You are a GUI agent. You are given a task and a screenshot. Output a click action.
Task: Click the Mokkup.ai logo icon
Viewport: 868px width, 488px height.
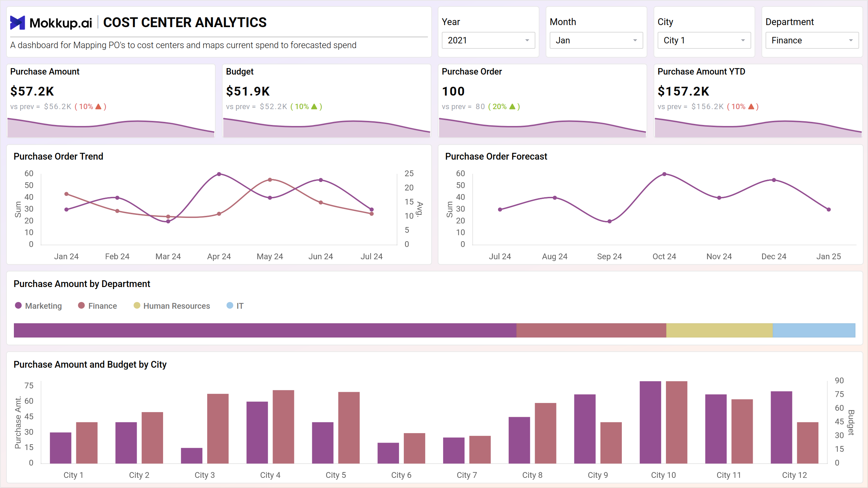click(18, 23)
